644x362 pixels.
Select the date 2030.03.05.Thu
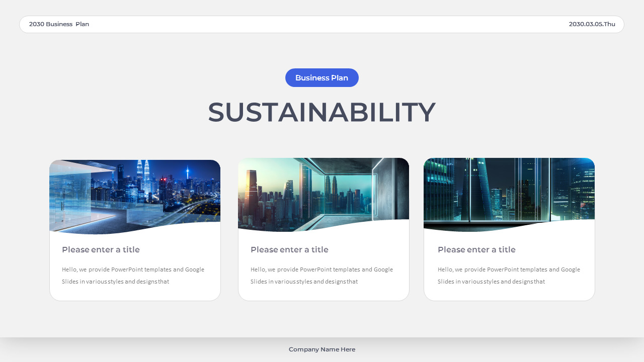tap(592, 24)
